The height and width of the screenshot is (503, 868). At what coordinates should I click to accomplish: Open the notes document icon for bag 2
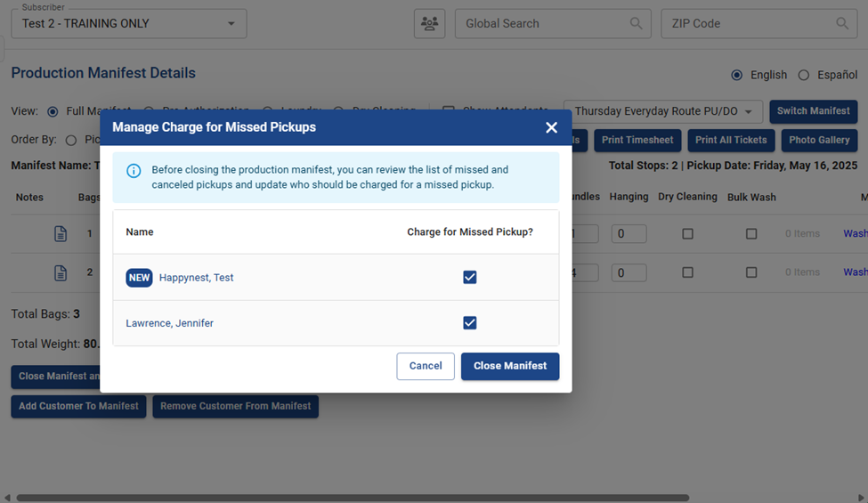[x=61, y=272]
